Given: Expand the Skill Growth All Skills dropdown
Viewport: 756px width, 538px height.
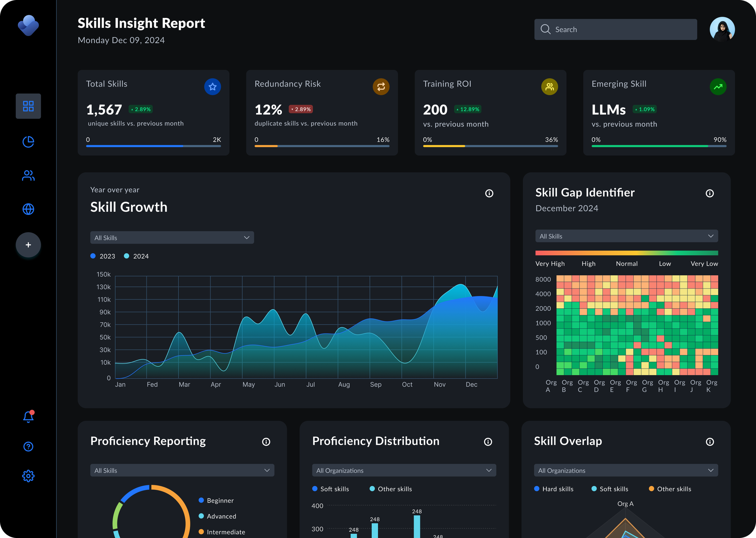Looking at the screenshot, I should click(172, 238).
